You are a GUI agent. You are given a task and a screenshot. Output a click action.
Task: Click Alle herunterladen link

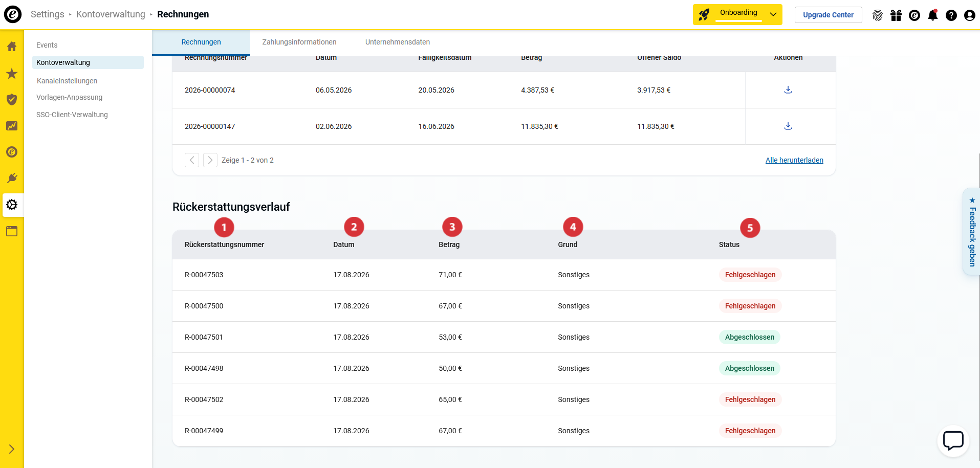794,160
